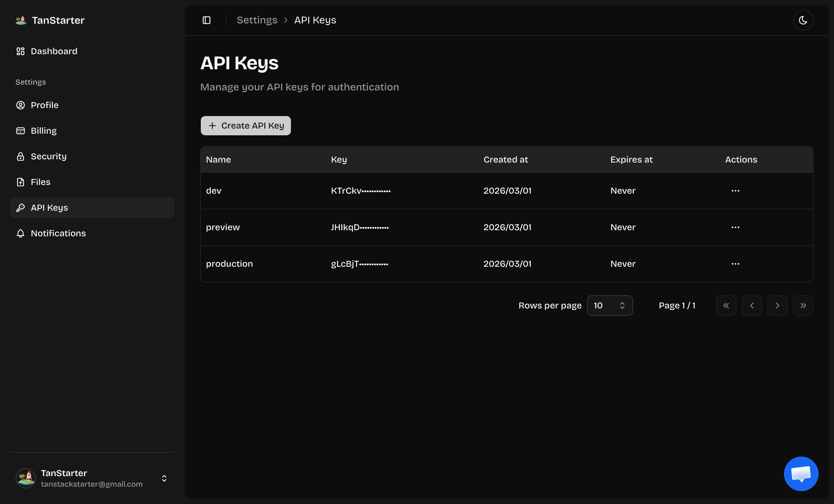834x504 pixels.
Task: Switch theme with the moon icon
Action: 803,20
